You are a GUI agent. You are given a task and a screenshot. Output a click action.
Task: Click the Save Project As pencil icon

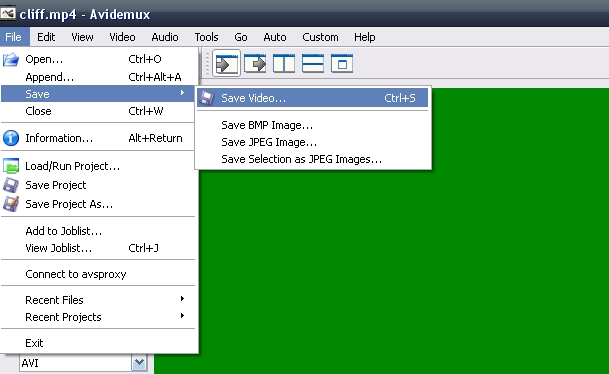pos(11,204)
